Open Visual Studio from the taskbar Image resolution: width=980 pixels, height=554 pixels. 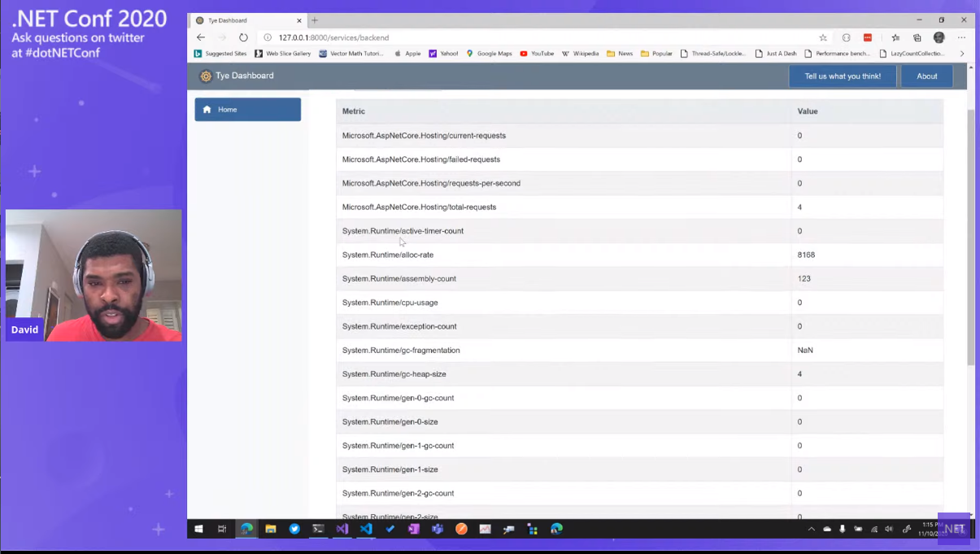tap(342, 529)
